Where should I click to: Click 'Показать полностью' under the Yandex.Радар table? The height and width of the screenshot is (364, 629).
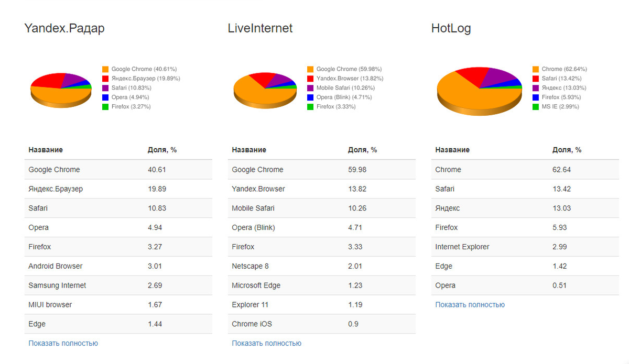pos(63,343)
